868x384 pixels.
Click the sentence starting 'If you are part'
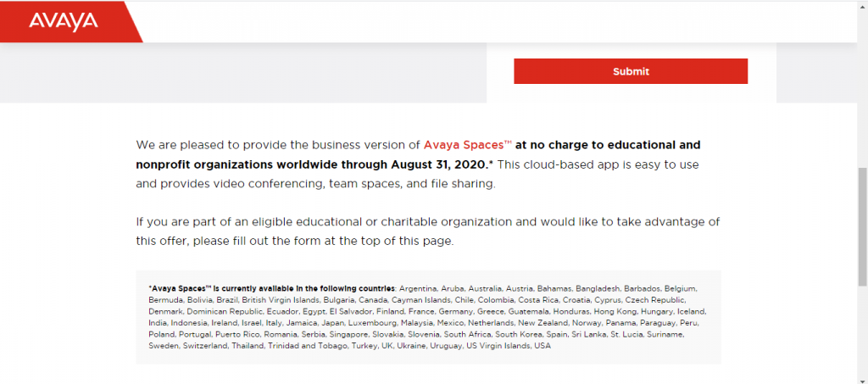[x=428, y=231]
